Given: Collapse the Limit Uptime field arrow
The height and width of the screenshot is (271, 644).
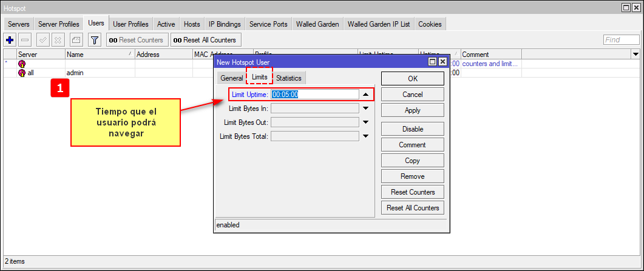Looking at the screenshot, I should (365, 95).
